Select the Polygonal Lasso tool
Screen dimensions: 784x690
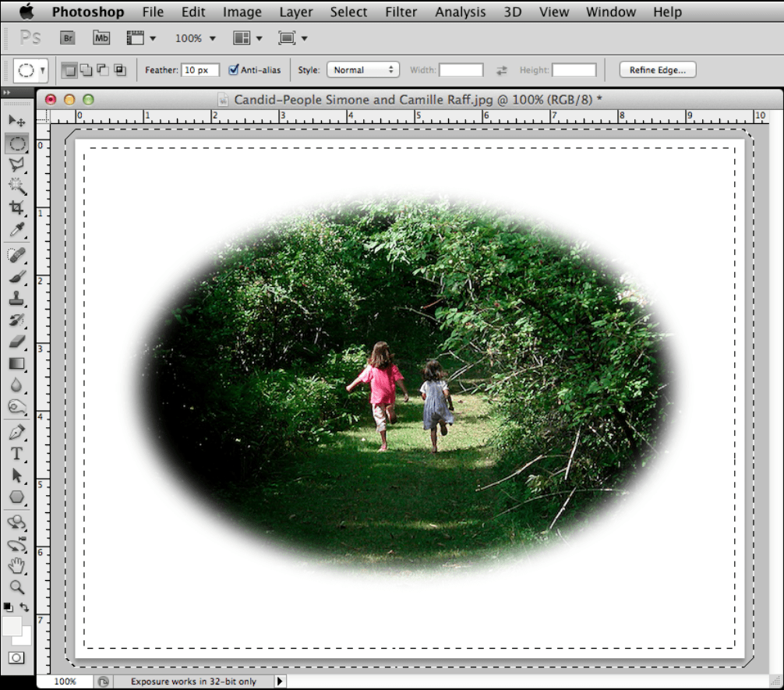click(x=16, y=165)
